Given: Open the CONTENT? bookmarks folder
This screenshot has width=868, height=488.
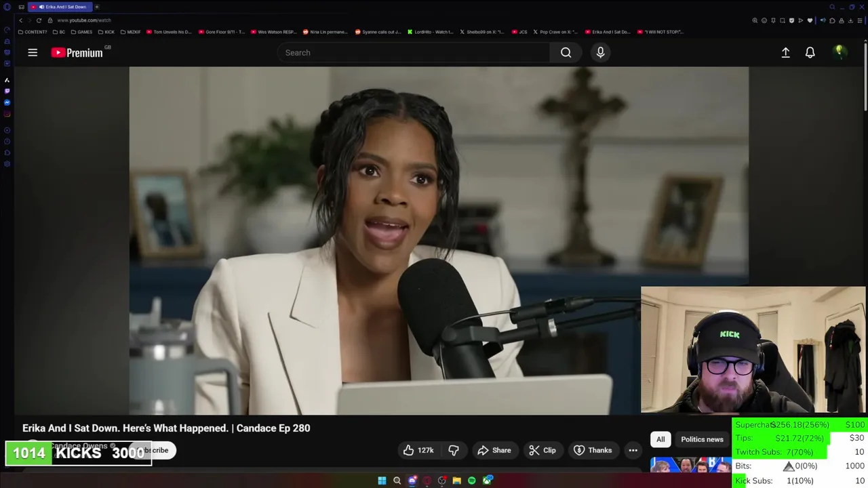Looking at the screenshot, I should [x=33, y=32].
